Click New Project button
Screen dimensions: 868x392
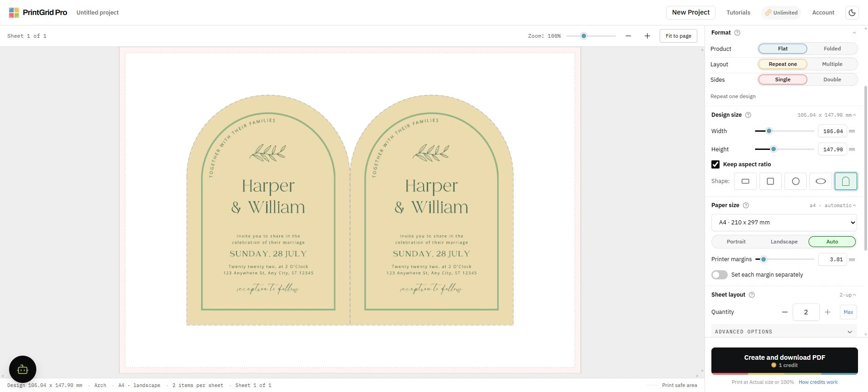point(690,13)
